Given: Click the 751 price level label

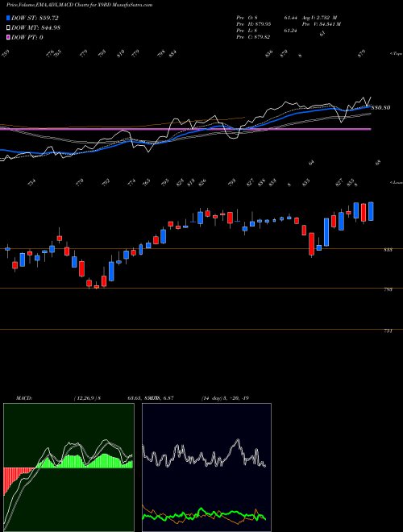Looking at the screenshot, I should tap(388, 330).
